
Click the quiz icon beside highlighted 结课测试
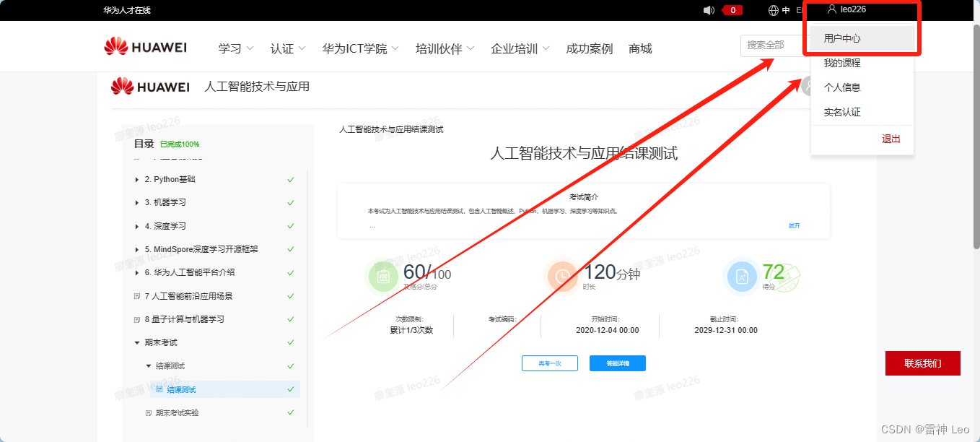click(x=159, y=389)
